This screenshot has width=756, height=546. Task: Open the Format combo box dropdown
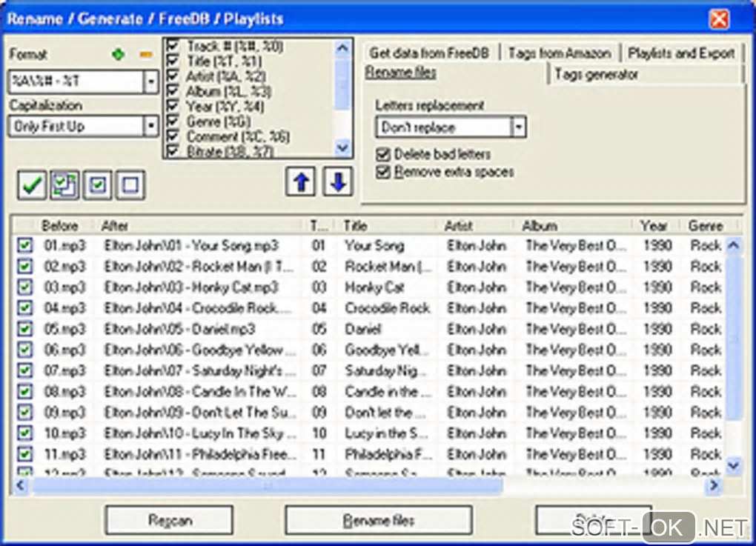point(151,81)
